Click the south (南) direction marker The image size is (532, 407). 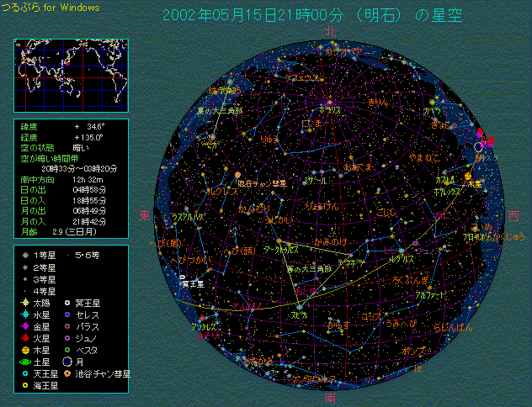tap(330, 396)
